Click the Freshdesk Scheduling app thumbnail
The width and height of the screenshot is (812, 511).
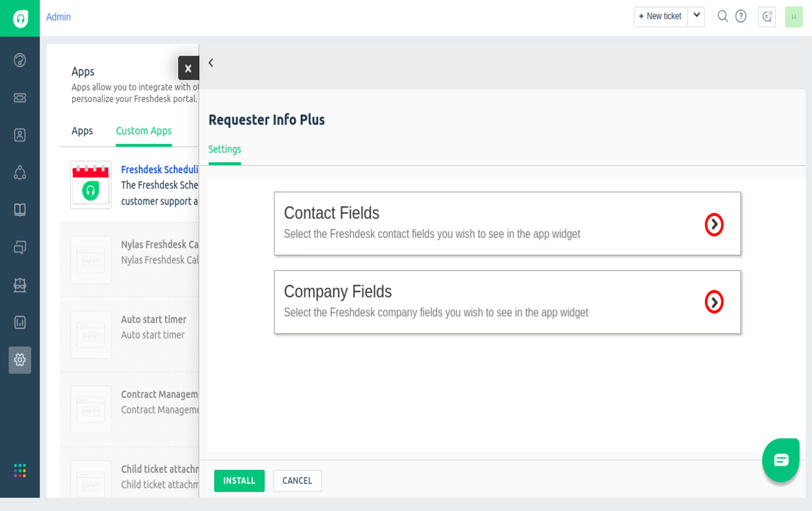91,185
